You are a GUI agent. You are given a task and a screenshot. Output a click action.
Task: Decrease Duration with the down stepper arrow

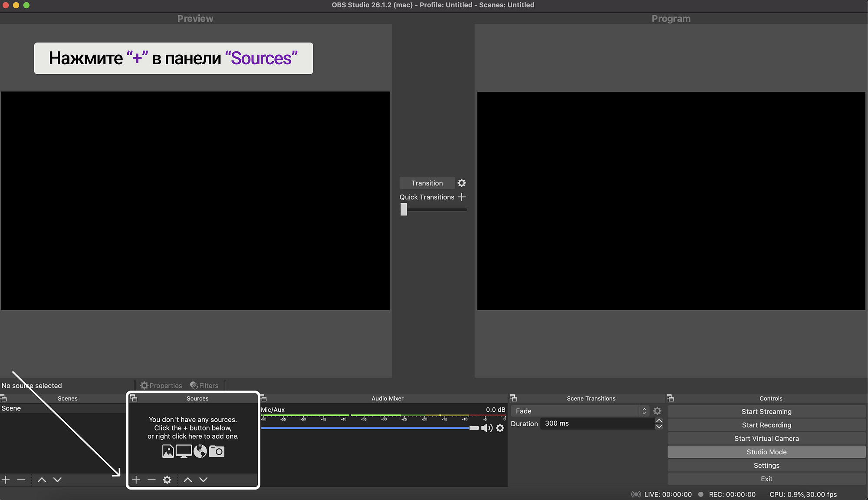(659, 427)
